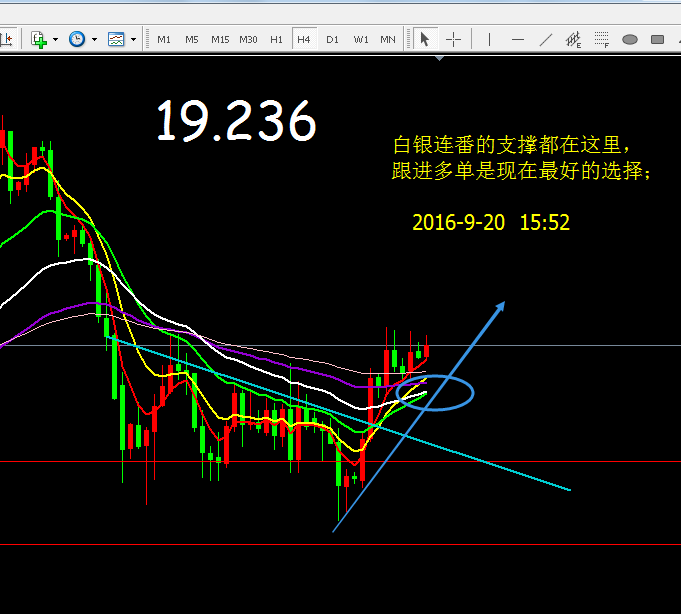Click the chart shift triangle marker
This screenshot has height=614, width=681.
tap(439, 58)
